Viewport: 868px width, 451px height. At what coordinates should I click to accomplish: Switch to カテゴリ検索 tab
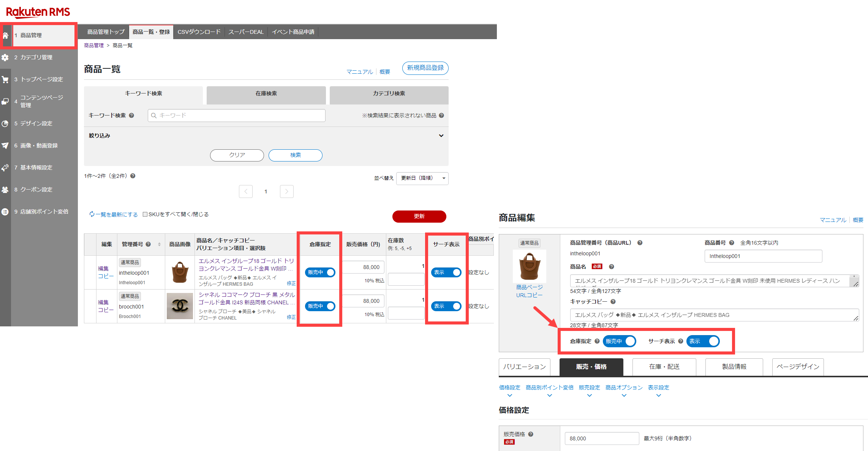(x=389, y=95)
